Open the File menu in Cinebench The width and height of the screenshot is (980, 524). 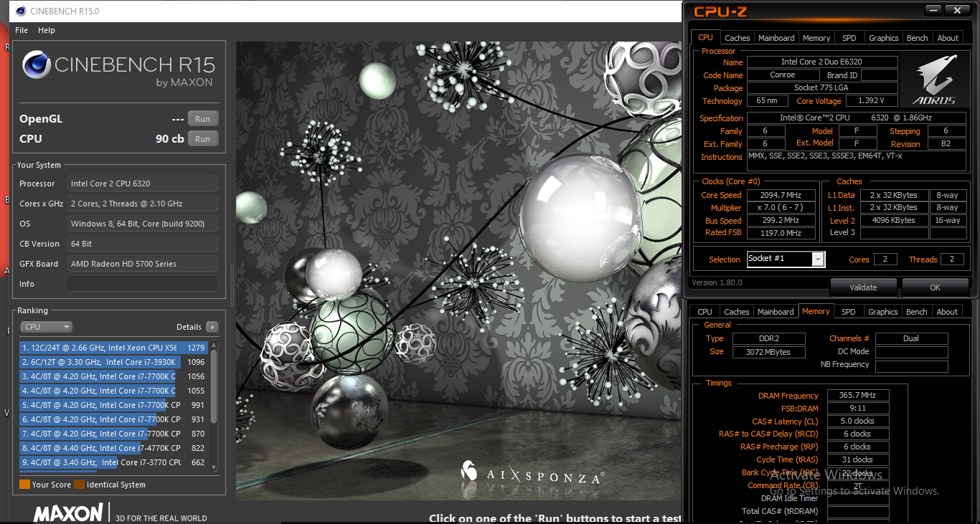22,30
